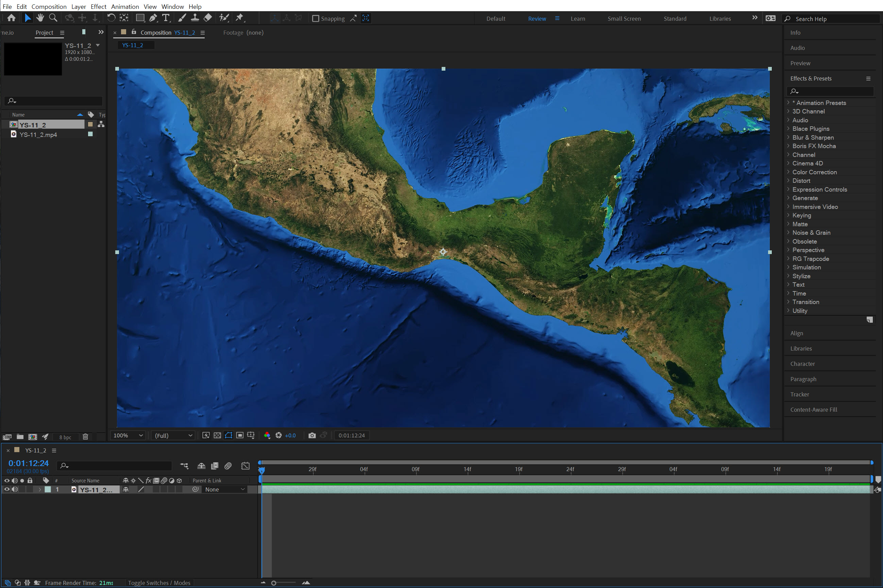Hide video for layer YS-11_2
883x588 pixels.
[x=6, y=489]
